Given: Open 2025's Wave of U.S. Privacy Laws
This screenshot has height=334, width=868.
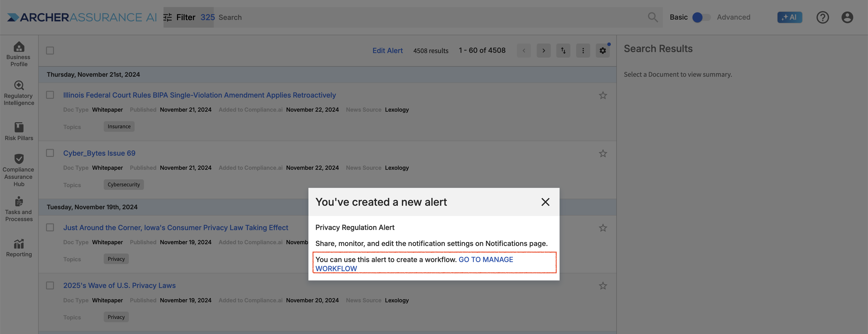Looking at the screenshot, I should [x=119, y=285].
